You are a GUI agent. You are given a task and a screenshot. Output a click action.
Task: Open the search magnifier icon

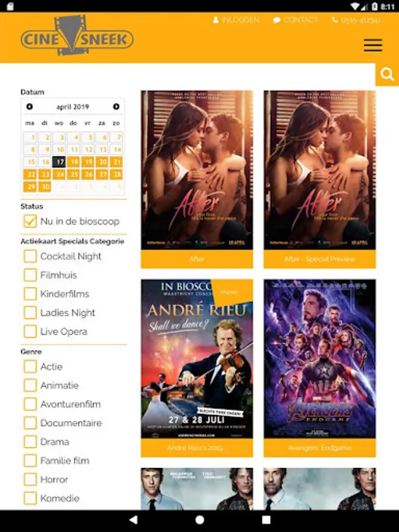387,74
